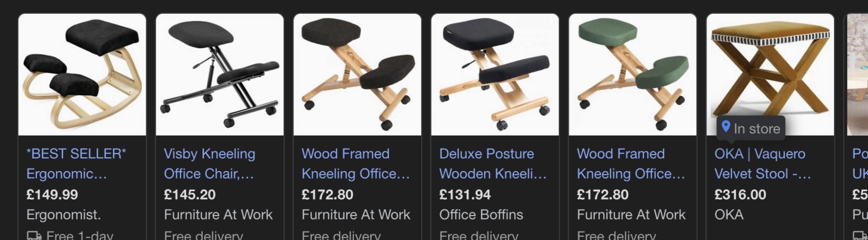The height and width of the screenshot is (240, 868).
Task: Open the Deluxe Posture Wooden Kneeling chair image
Action: click(x=495, y=75)
